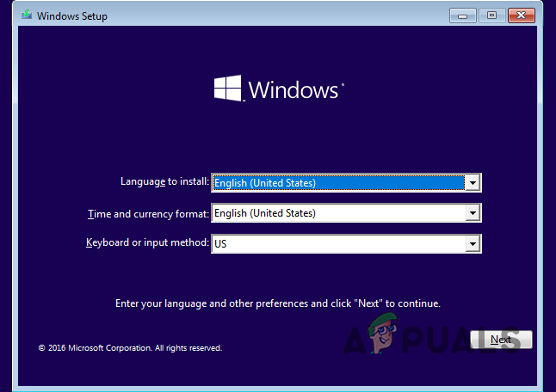
Task: Click the Next button
Action: tap(501, 340)
